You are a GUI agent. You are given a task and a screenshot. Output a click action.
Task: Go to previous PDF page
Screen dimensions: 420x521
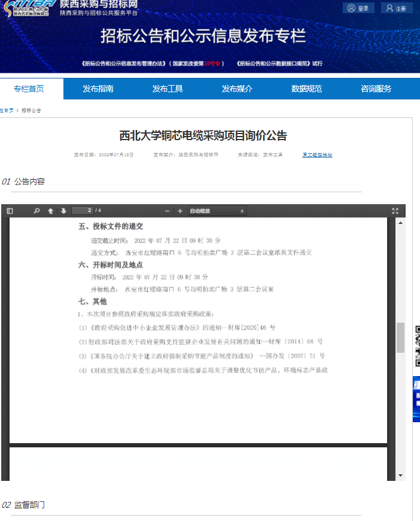[x=50, y=211]
